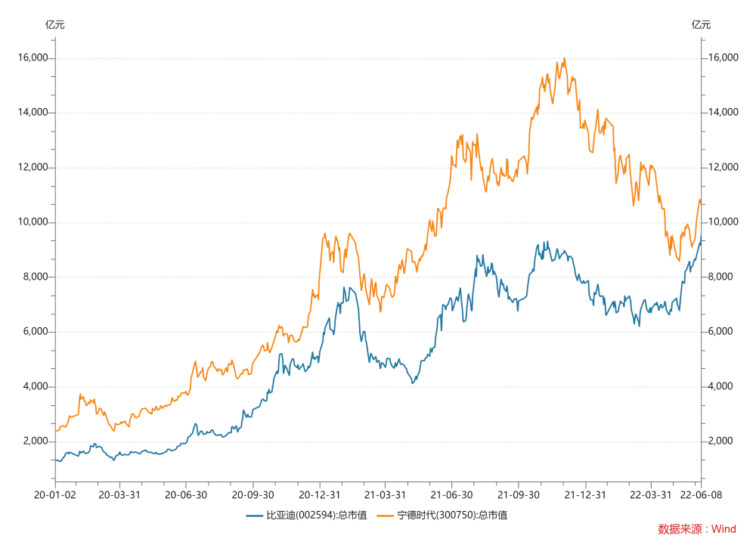Click the left axis 8,000 tick label
This screenshot has height=542, width=756.
point(36,277)
